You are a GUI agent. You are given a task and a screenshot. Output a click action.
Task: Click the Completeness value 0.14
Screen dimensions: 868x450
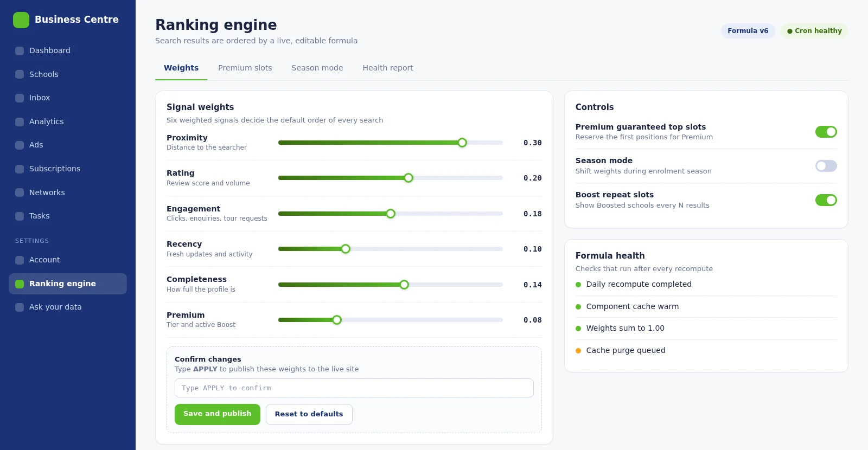point(533,285)
